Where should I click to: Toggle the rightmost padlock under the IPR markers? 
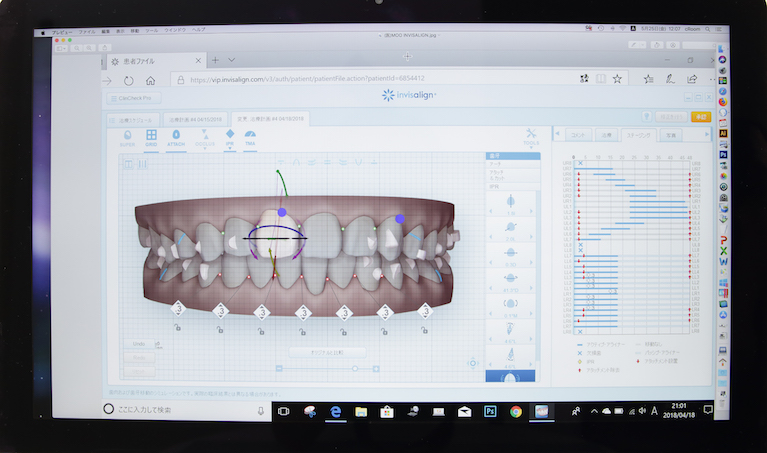424,330
